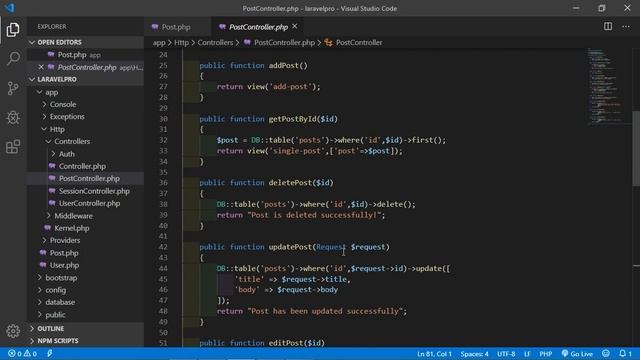The width and height of the screenshot is (640, 360).
Task: Change the PHP language mode
Action: click(545, 354)
